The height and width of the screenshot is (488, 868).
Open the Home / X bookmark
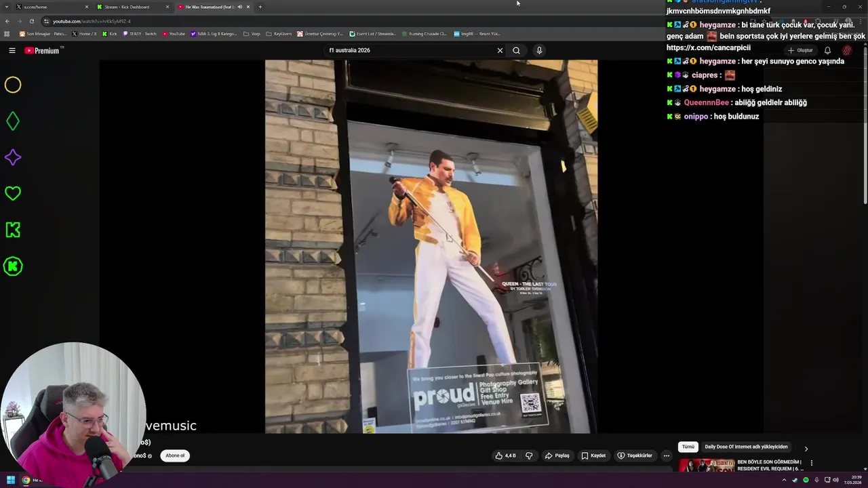point(84,33)
